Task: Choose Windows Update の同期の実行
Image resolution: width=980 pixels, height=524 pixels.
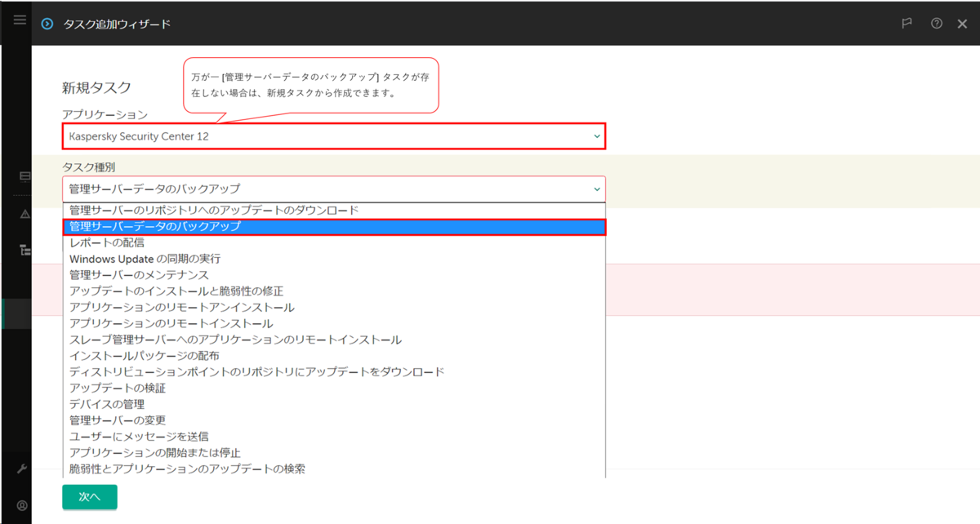Action: (334, 259)
